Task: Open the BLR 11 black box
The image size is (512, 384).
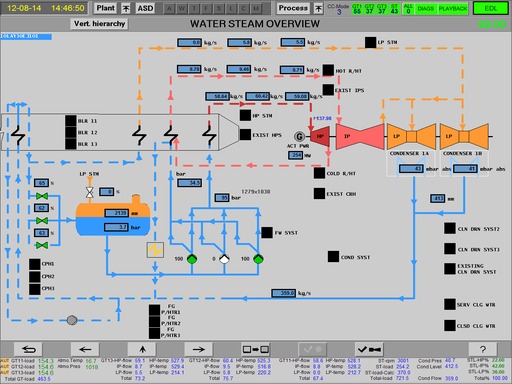Action: [71, 121]
